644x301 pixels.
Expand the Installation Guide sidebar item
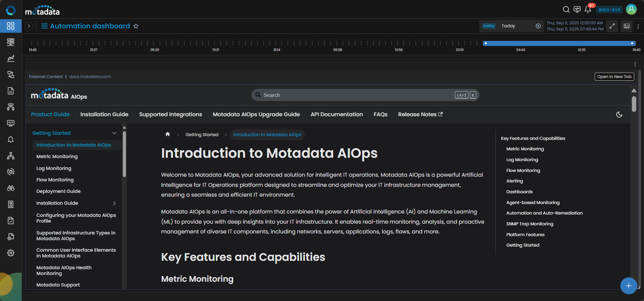tap(114, 203)
